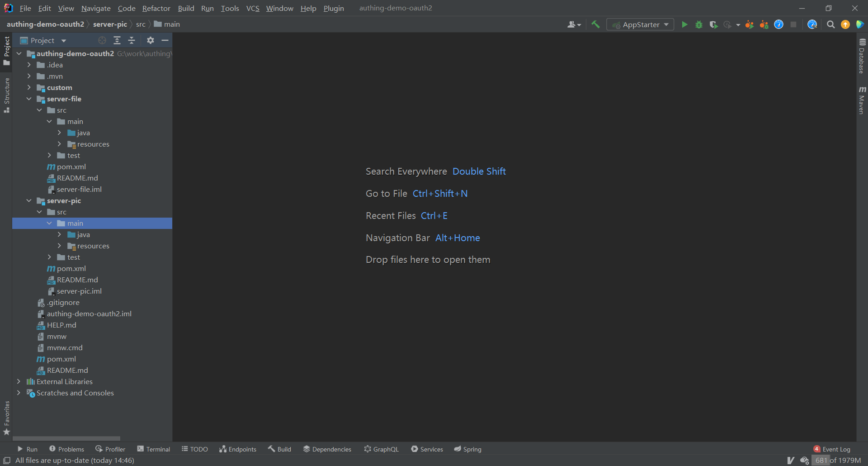868x466 pixels.
Task: Expand all items in Project panel
Action: pyautogui.click(x=117, y=40)
